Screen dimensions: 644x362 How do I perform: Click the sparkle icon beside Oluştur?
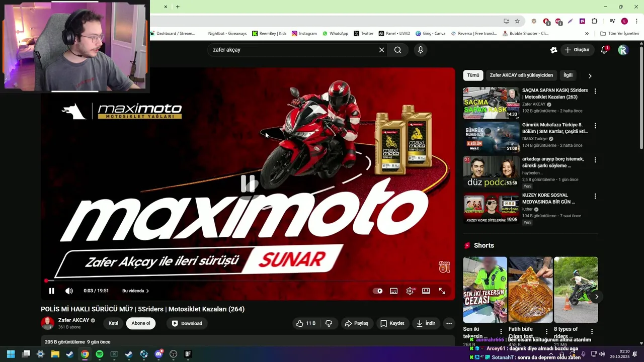(x=553, y=50)
